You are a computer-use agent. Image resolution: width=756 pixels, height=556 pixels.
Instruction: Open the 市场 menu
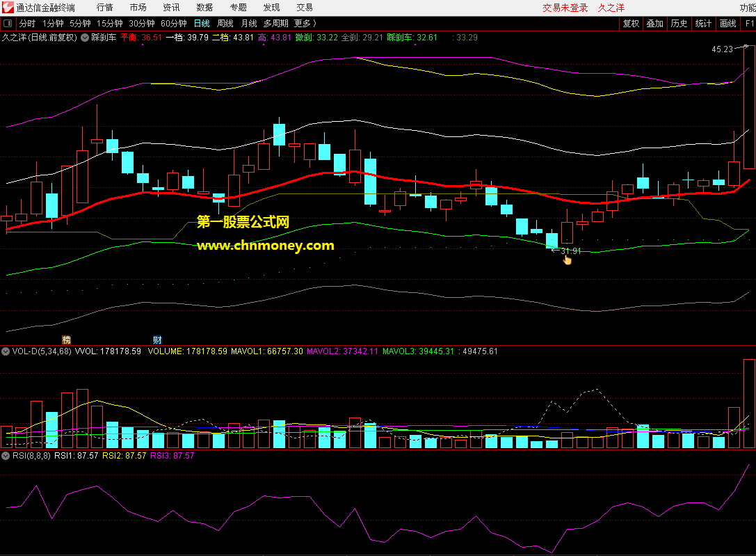tap(138, 7)
